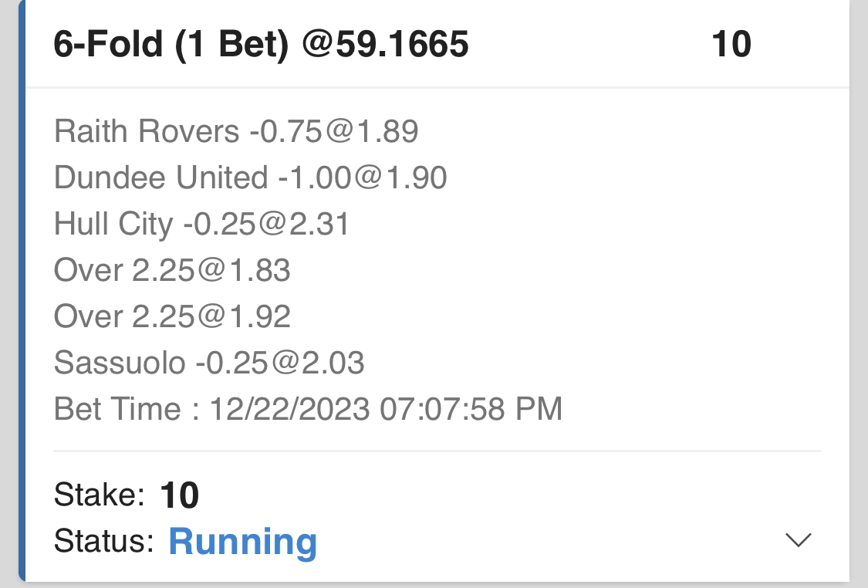Open the Dundee United -1.00@1.90 selection
Viewport: 868px width, 588px height.
point(250,178)
